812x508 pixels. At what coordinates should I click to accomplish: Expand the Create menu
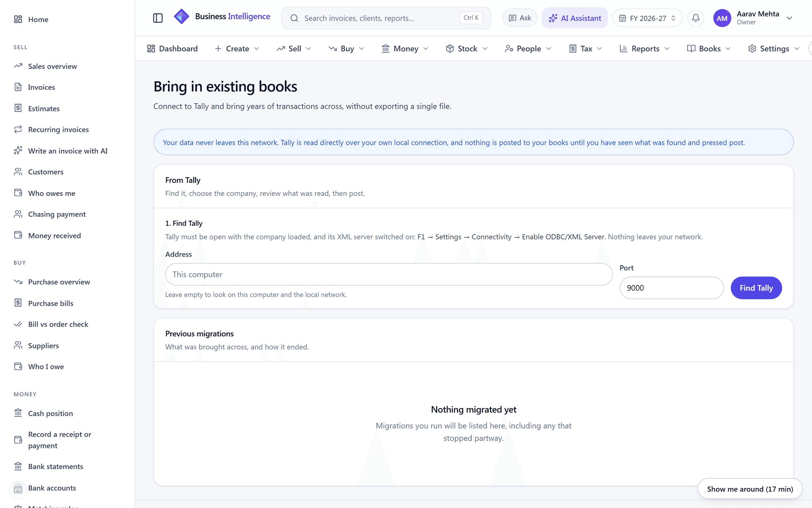237,49
